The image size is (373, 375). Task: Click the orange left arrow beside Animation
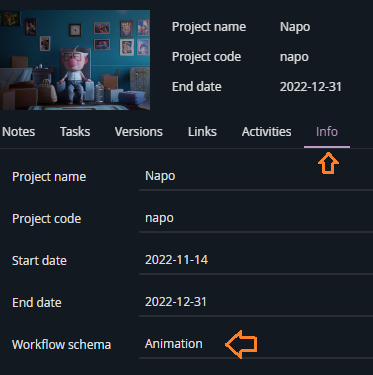[241, 344]
